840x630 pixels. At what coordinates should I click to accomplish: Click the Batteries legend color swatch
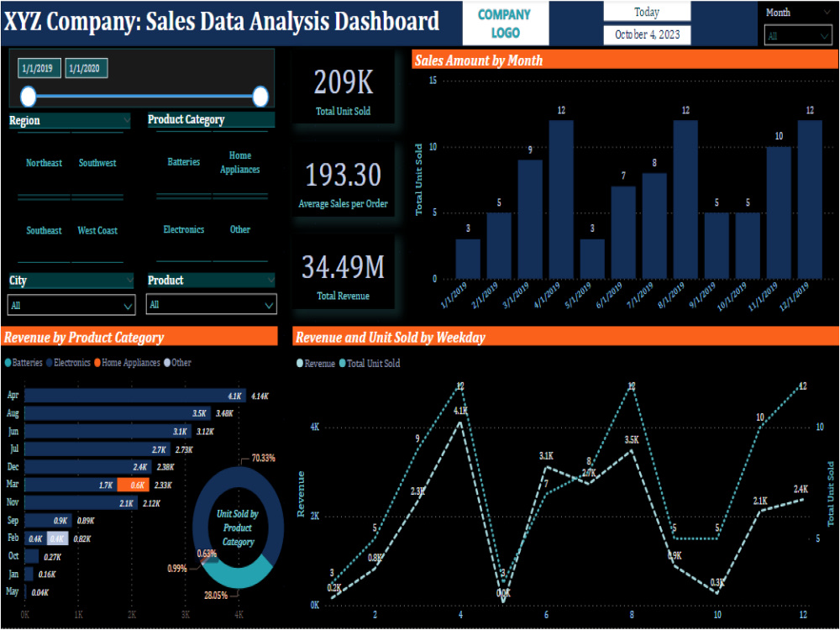(x=7, y=363)
